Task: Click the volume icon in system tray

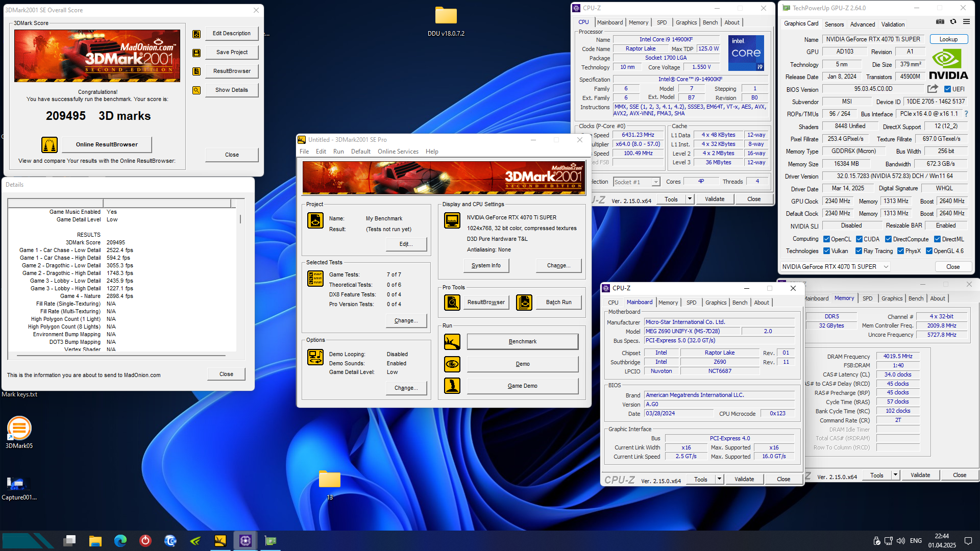Action: click(x=901, y=541)
